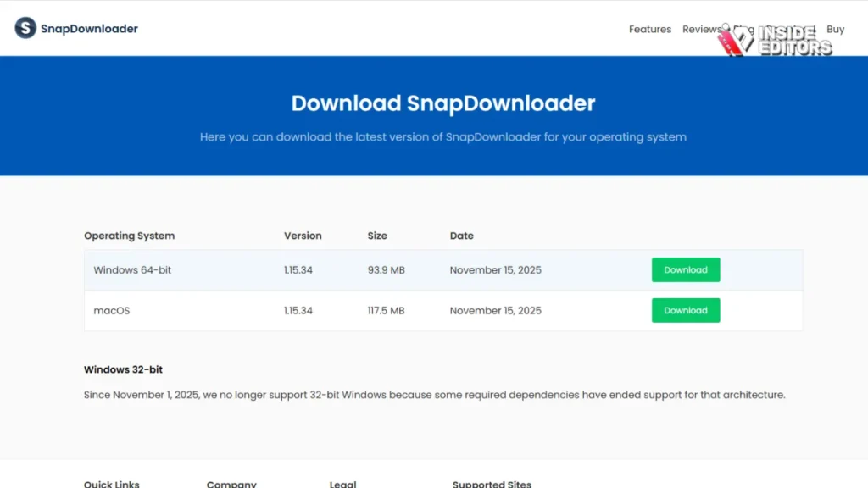Download the Windows 64-bit version

pyautogui.click(x=685, y=270)
